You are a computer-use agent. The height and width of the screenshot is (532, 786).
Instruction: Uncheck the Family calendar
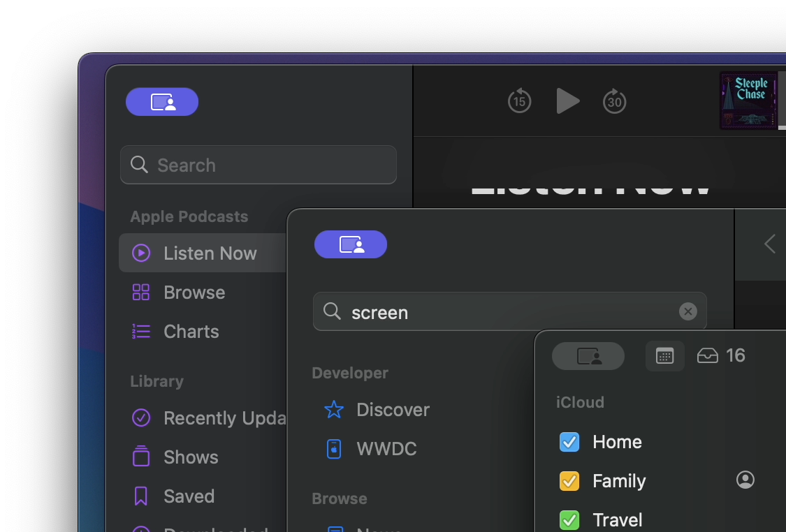click(x=569, y=481)
